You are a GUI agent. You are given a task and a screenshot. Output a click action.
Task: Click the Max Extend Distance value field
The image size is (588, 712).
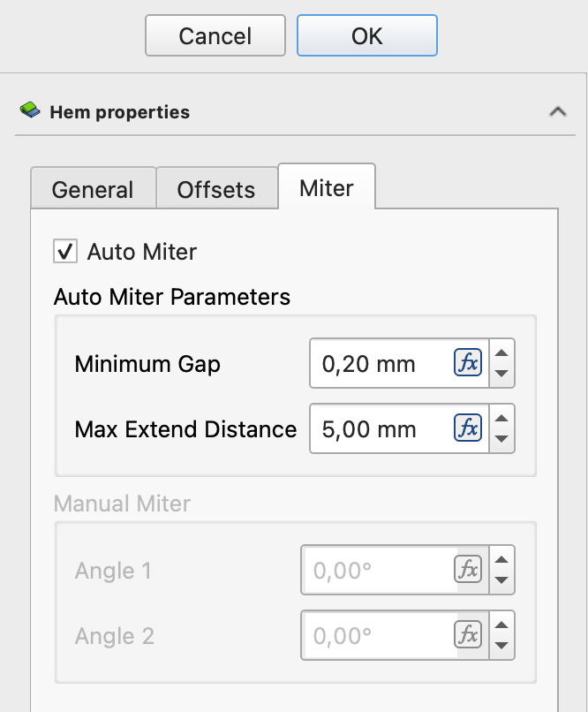coord(380,429)
